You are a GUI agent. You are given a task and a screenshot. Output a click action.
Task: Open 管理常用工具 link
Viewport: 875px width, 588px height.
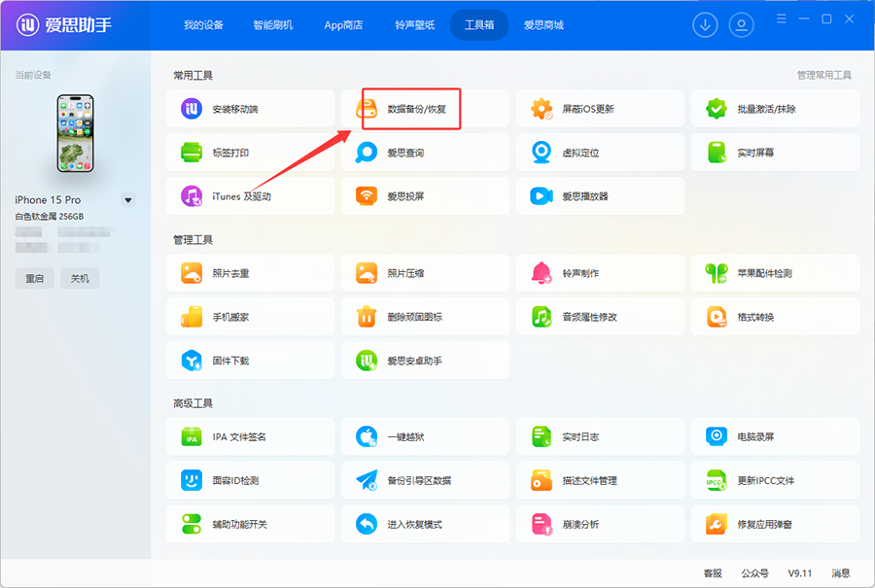click(x=824, y=75)
